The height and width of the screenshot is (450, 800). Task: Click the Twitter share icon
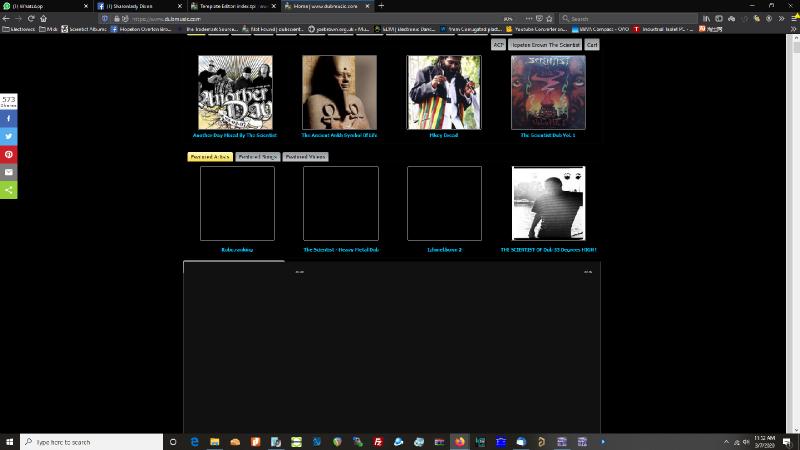(x=8, y=136)
